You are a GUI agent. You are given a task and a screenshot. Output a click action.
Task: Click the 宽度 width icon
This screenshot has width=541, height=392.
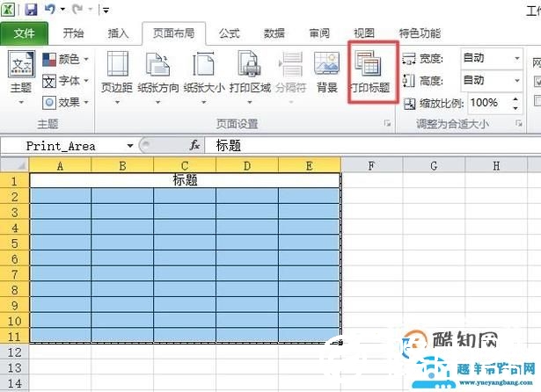point(409,59)
